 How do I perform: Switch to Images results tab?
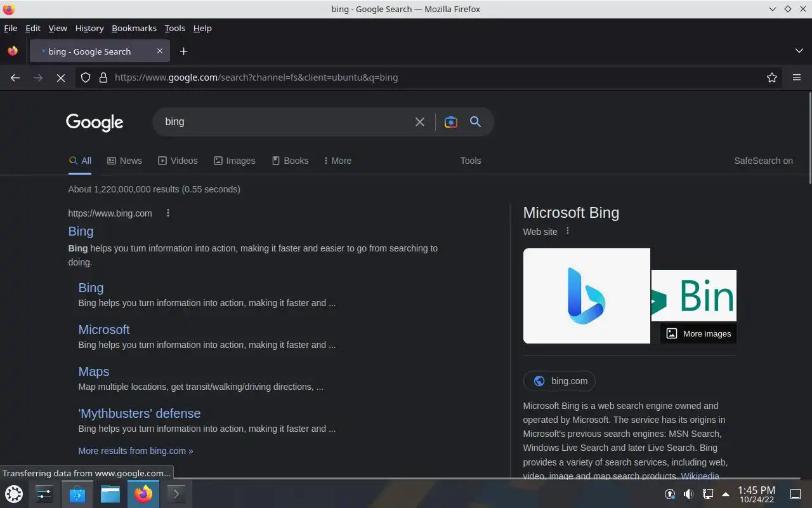235,161
